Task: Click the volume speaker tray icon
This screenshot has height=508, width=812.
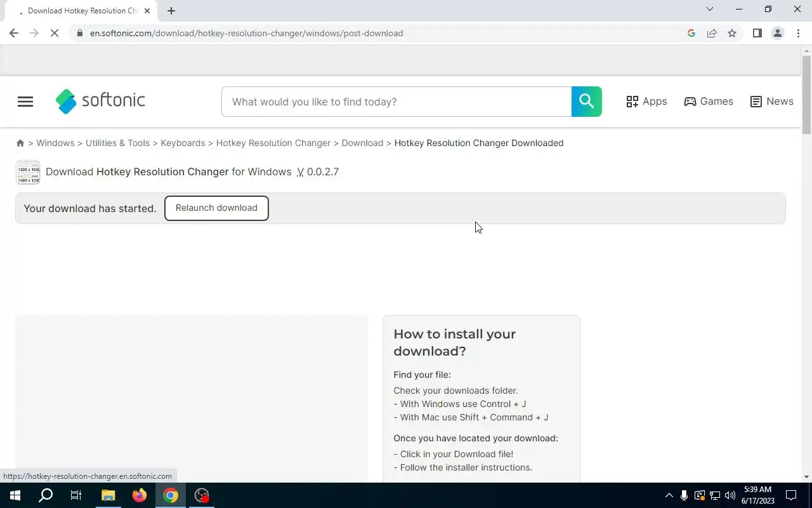Action: (730, 495)
